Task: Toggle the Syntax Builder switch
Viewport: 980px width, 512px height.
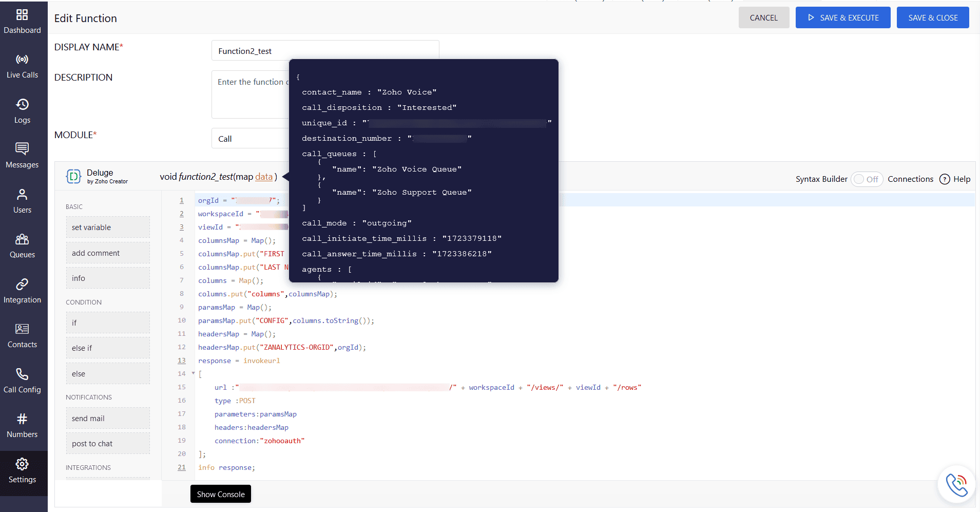Action: pyautogui.click(x=866, y=179)
